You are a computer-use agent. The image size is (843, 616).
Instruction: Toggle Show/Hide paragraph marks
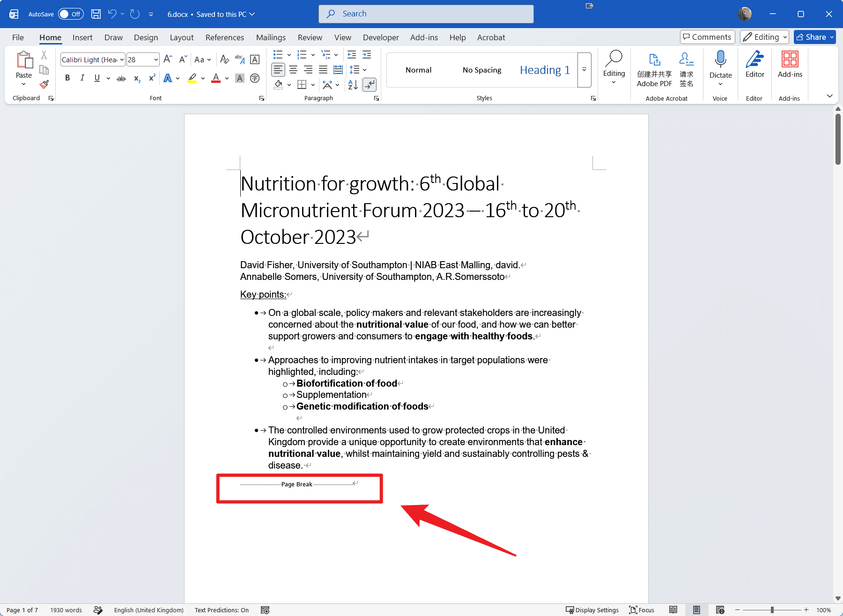click(370, 85)
